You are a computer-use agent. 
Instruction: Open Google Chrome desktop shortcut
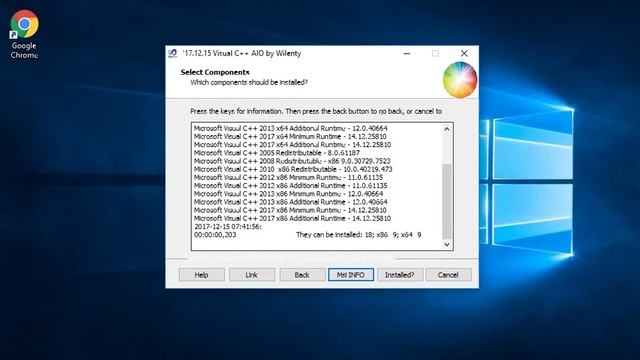24,34
